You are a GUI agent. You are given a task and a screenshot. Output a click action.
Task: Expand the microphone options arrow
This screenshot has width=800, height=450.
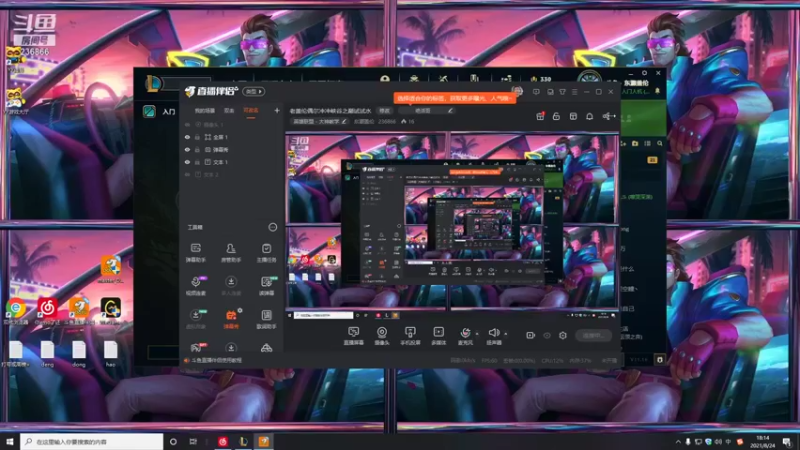coord(477,334)
